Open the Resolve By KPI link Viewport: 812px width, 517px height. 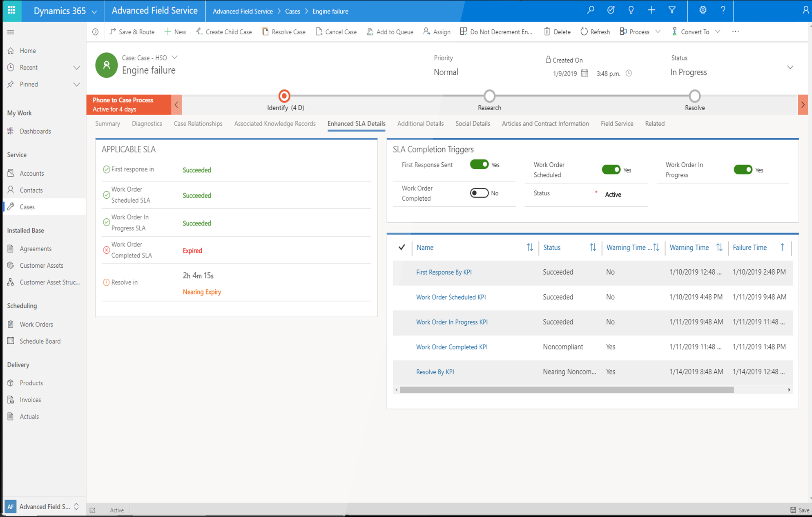435,372
